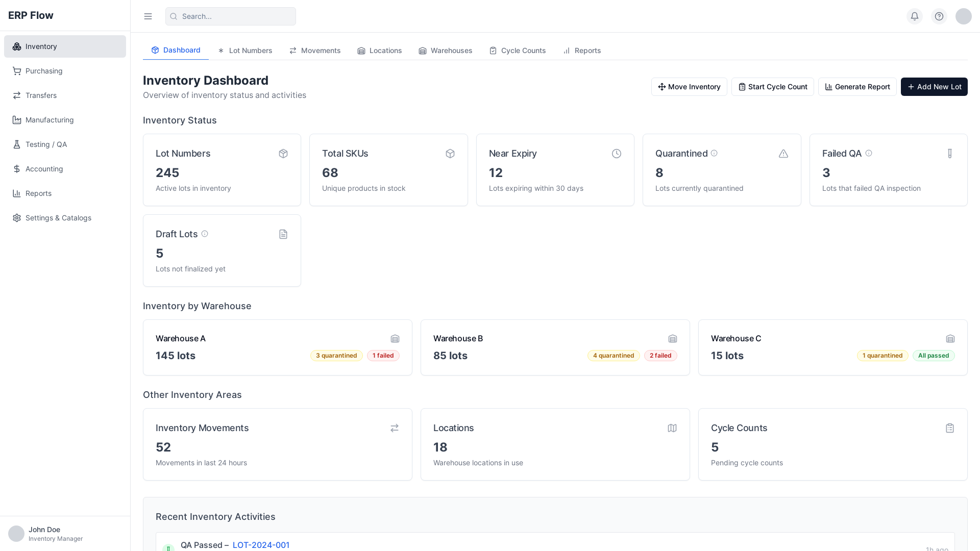This screenshot has height=551, width=980.
Task: Switch to the Locations tab
Action: click(380, 51)
